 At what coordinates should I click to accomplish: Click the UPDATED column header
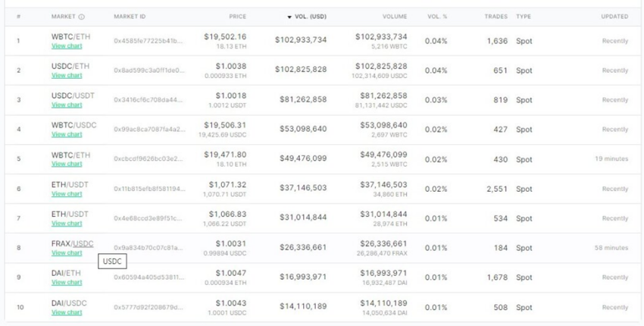coord(614,17)
